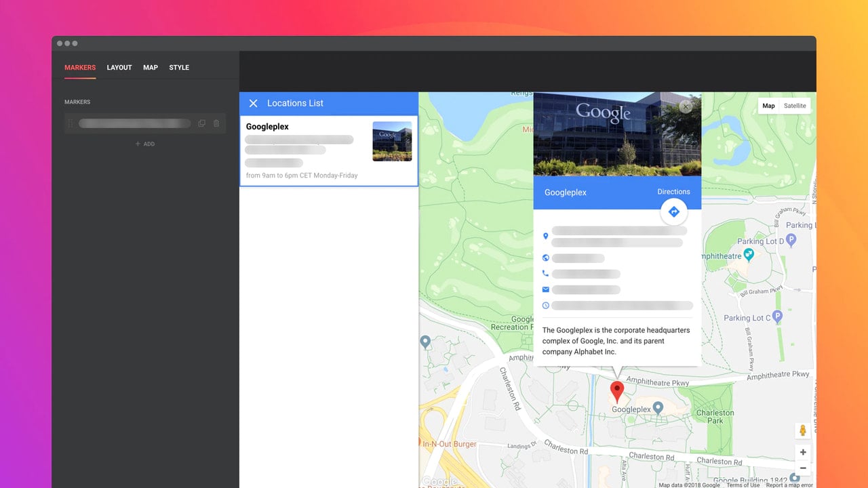
Task: Click the Parking Lot C marker
Action: (x=778, y=317)
